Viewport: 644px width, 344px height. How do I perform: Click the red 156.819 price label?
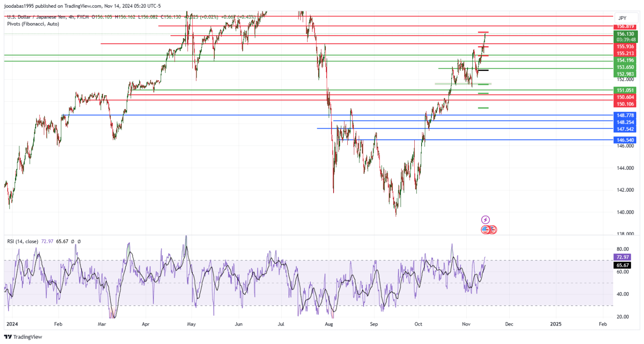click(x=626, y=27)
